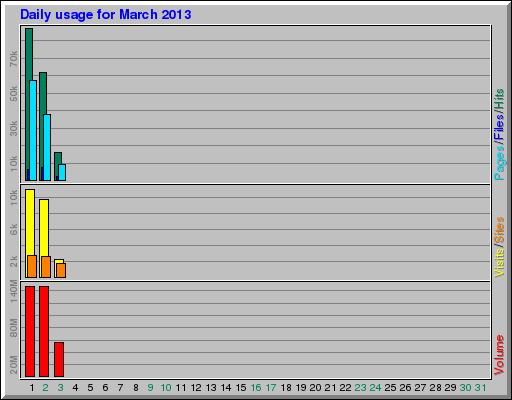Click day '13' on the x-axis
This screenshot has height=400, width=512.
pyautogui.click(x=211, y=388)
